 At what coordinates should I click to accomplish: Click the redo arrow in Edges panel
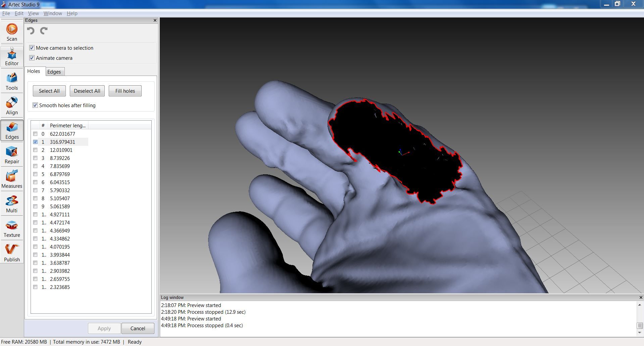[x=44, y=31]
